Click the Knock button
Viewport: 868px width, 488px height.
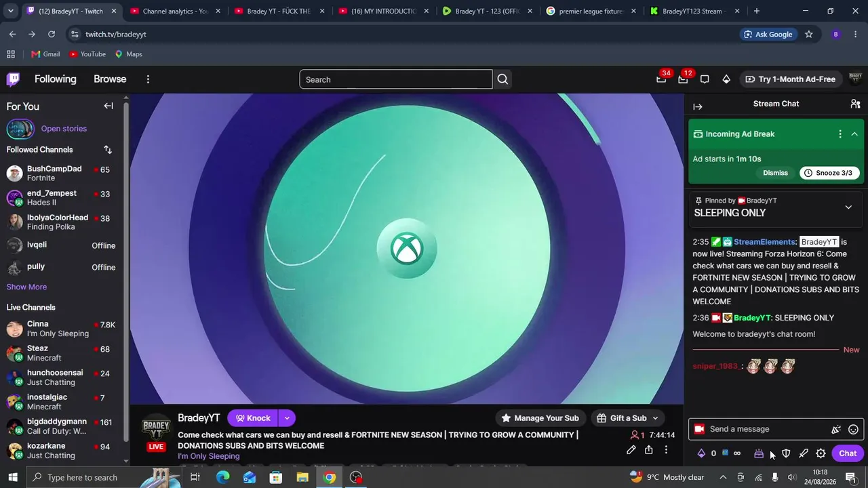[x=253, y=418]
